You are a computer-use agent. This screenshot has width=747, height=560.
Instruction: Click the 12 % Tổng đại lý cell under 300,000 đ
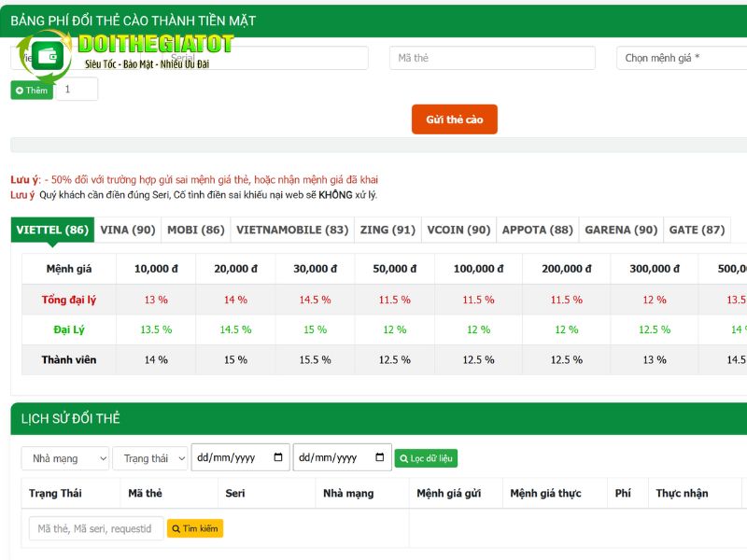(x=655, y=300)
